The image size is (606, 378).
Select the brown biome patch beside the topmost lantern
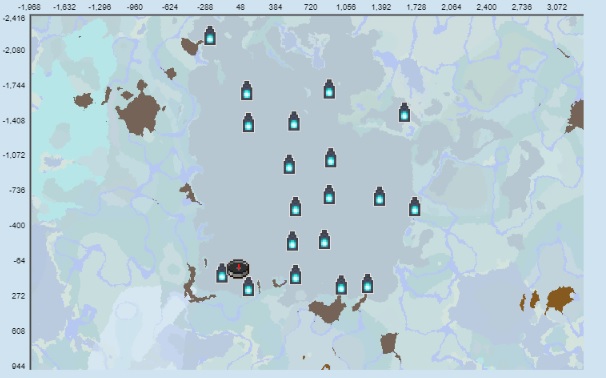(x=190, y=46)
